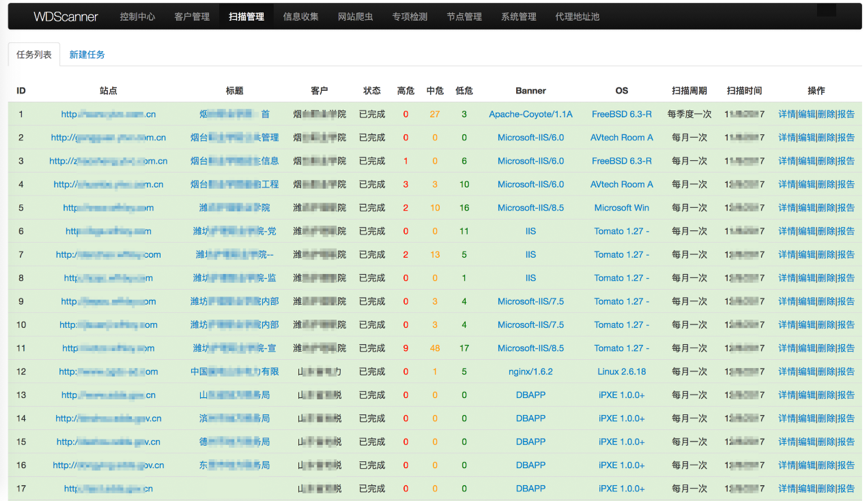Click AVtech Room A in row ID 2
Screen dimensions: 865x501
point(622,137)
